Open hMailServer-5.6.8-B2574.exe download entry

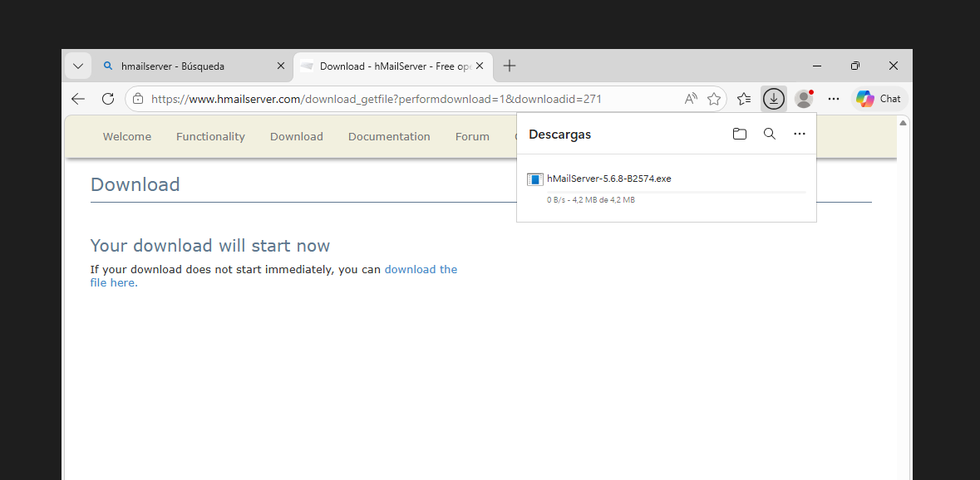(667, 188)
